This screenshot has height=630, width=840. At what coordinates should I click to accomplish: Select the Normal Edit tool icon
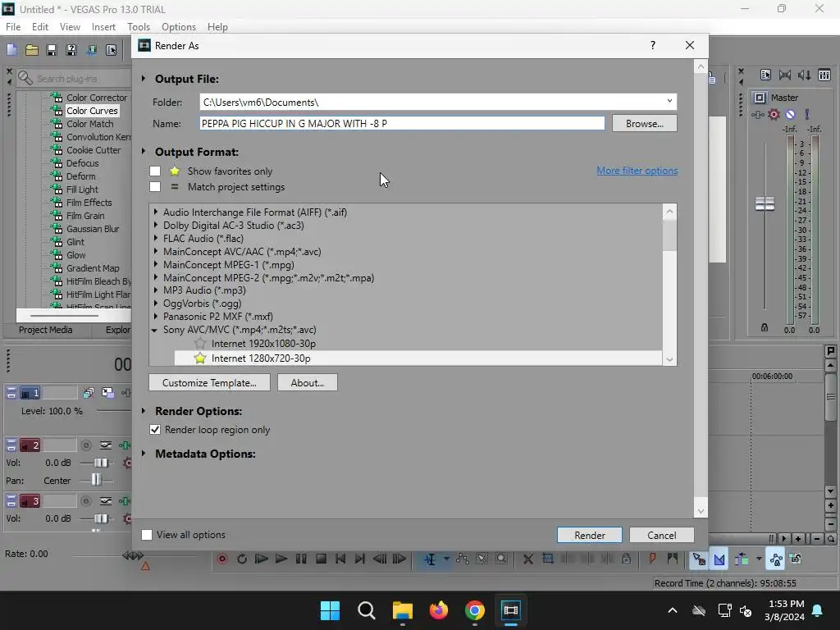coord(430,559)
